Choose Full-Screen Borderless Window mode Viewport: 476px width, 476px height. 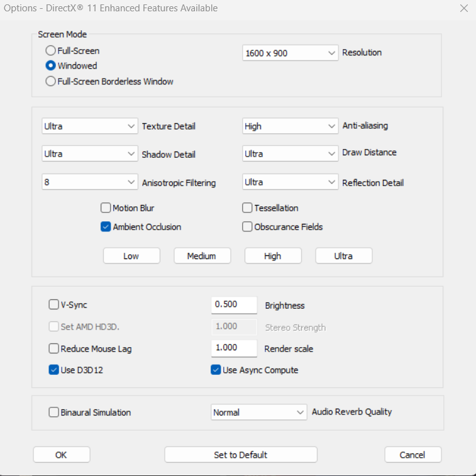51,81
